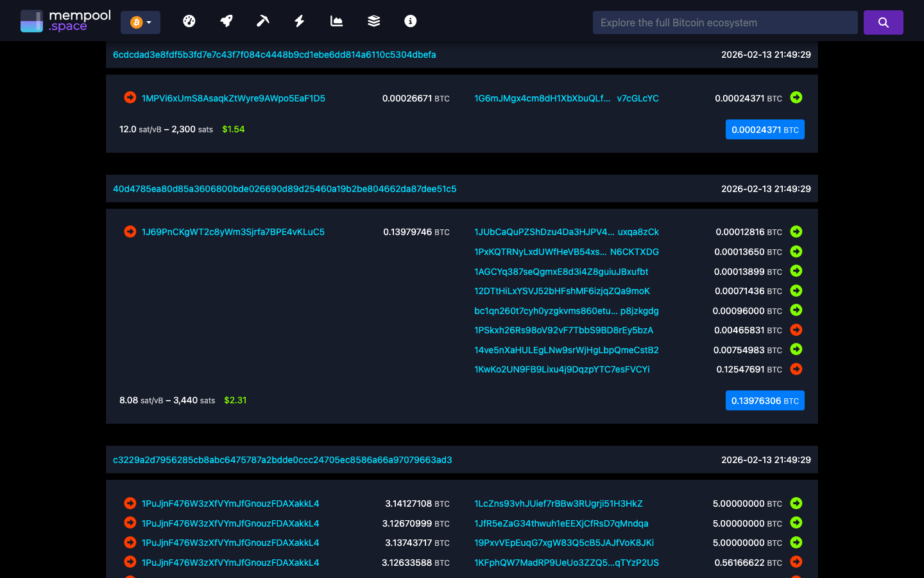Select the mining pickaxe icon
The height and width of the screenshot is (578, 924).
pos(262,21)
